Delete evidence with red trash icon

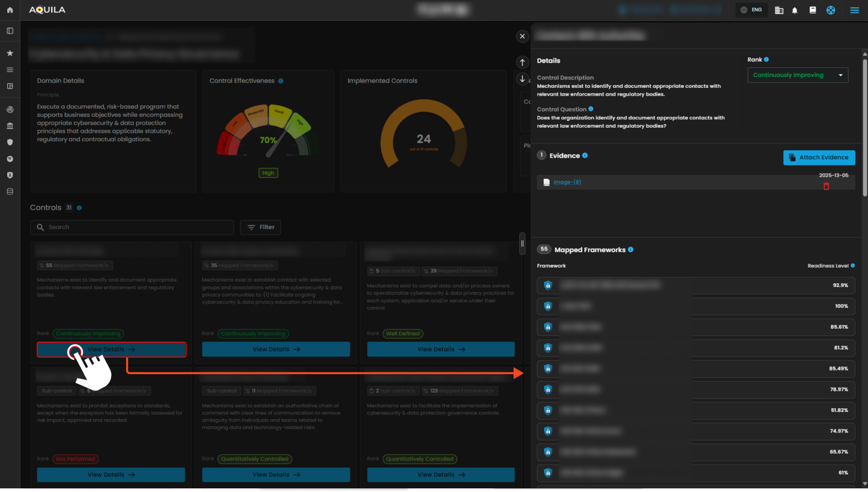826,186
